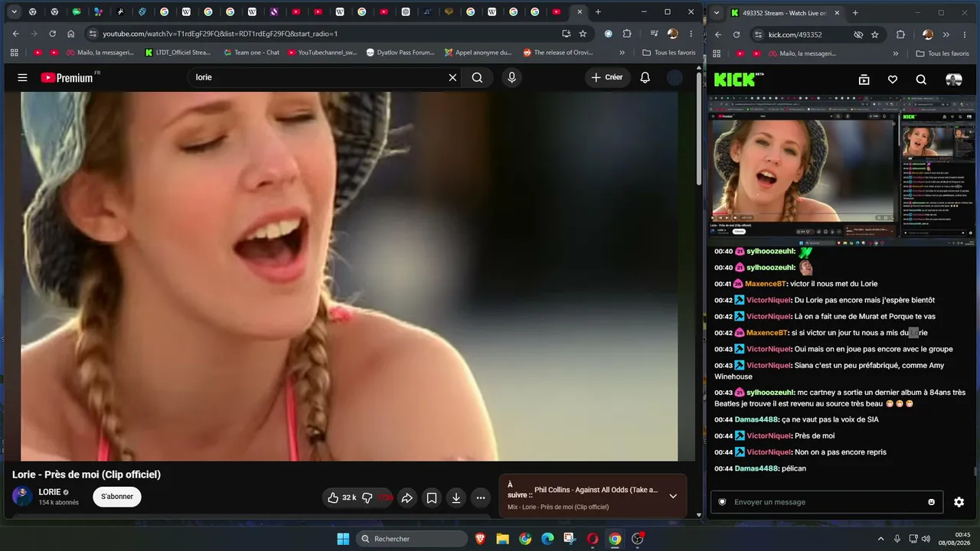Save the video with bookmark icon
This screenshot has width=980, height=551.
432,497
